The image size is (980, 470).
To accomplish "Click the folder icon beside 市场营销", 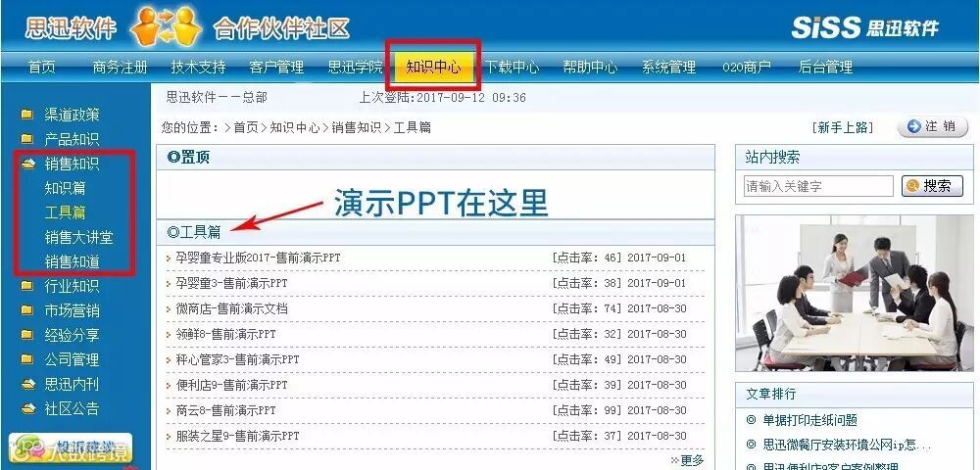I will tap(26, 310).
